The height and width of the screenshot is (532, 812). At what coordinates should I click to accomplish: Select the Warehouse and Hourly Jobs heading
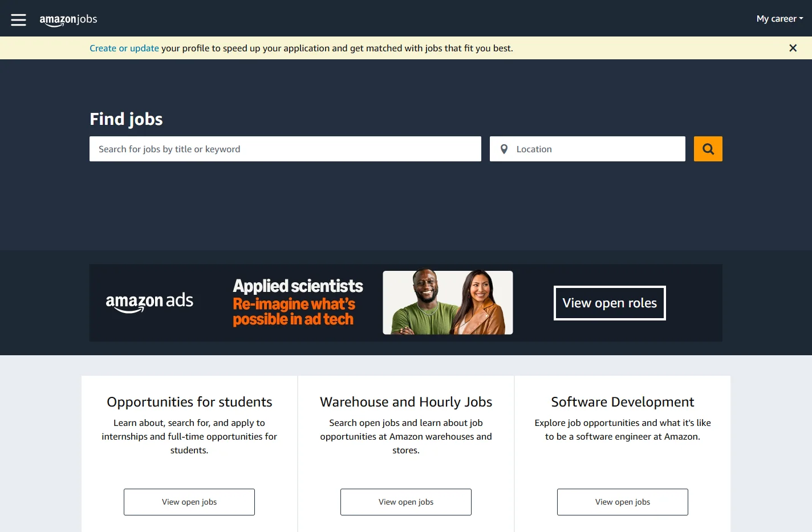(406, 402)
